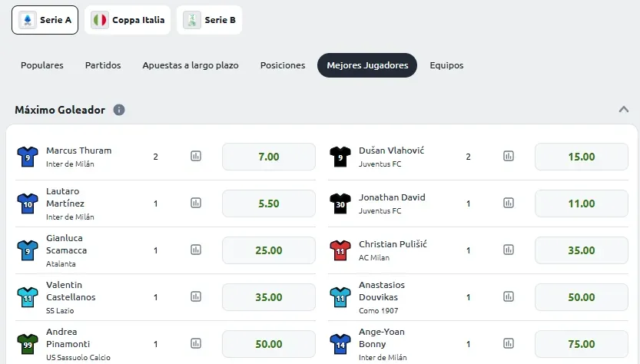Select the Partidos tab

tap(103, 65)
